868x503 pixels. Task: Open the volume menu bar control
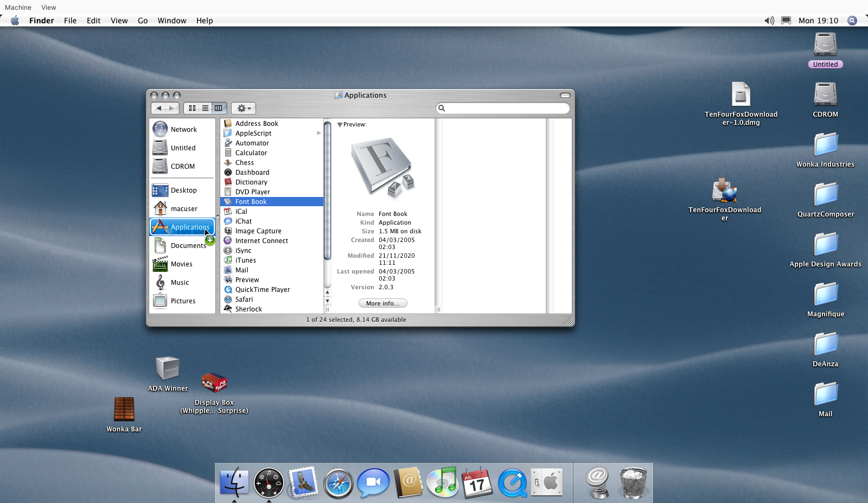(x=769, y=21)
